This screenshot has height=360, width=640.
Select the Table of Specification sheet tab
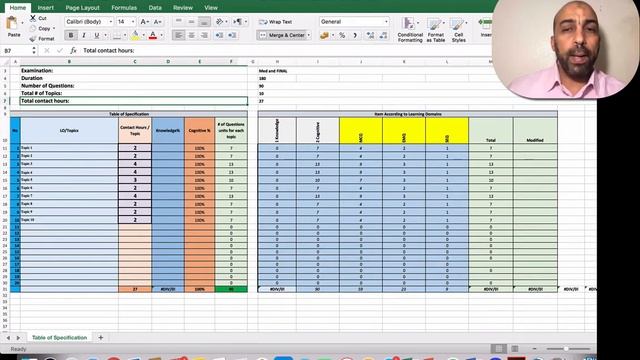[x=60, y=338]
